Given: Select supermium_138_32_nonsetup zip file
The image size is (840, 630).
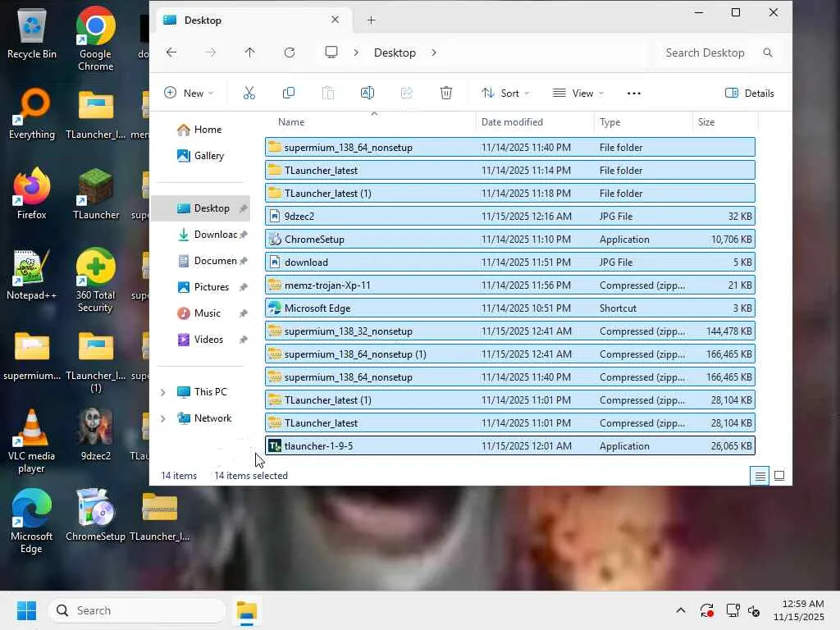Looking at the screenshot, I should [510, 331].
